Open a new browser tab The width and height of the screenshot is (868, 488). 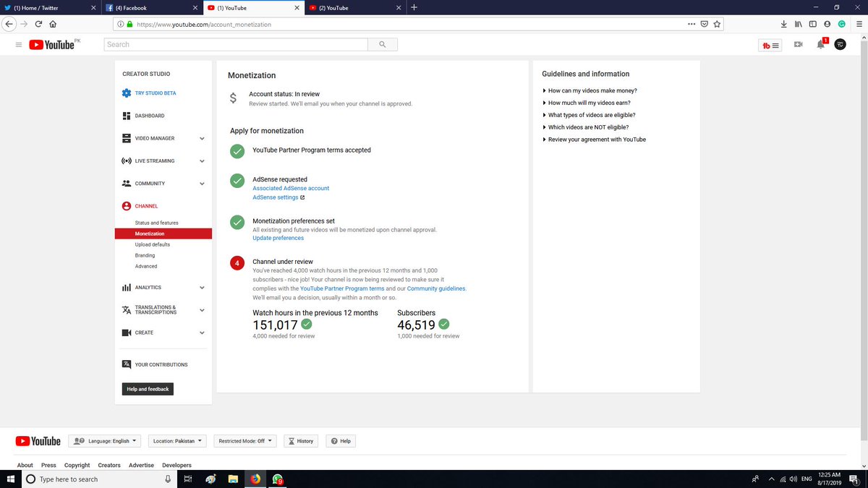(x=414, y=7)
